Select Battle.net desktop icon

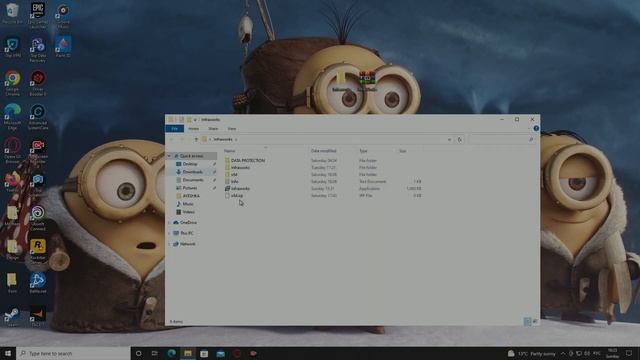[x=38, y=283]
